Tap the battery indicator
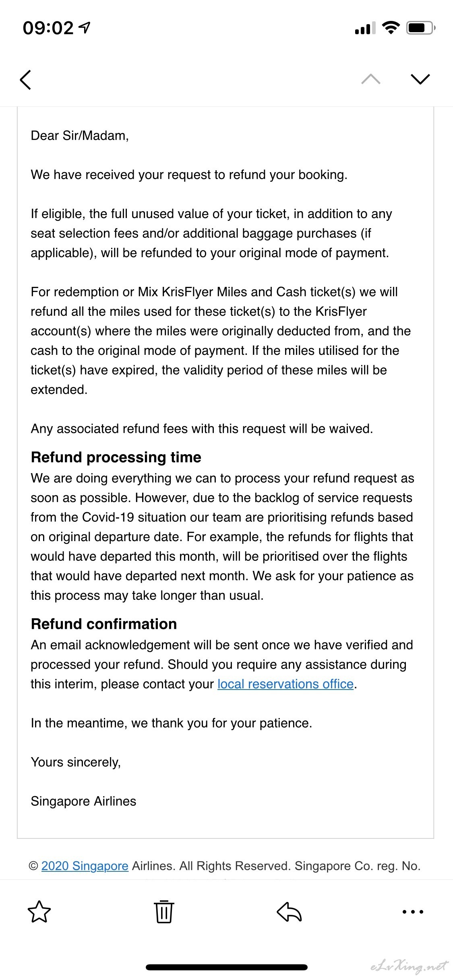Viewport: 453px width, 980px height. tap(420, 28)
